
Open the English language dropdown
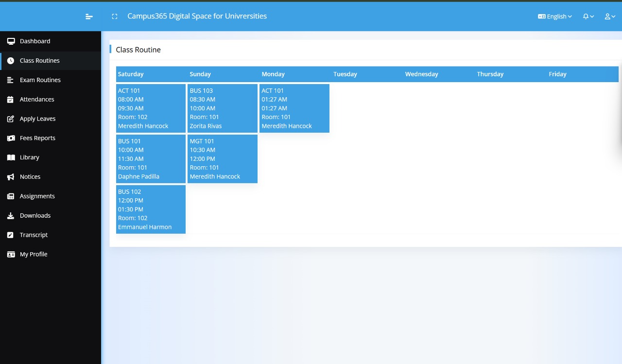[555, 17]
